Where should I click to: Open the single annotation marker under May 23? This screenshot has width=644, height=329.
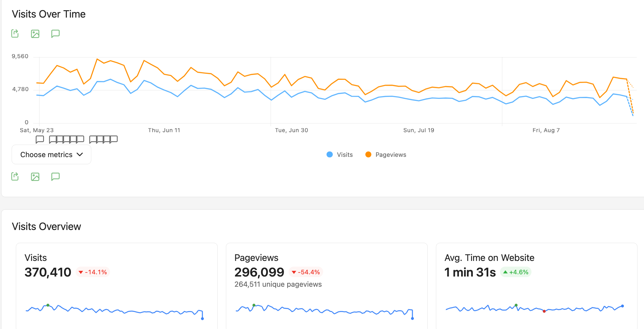point(40,139)
